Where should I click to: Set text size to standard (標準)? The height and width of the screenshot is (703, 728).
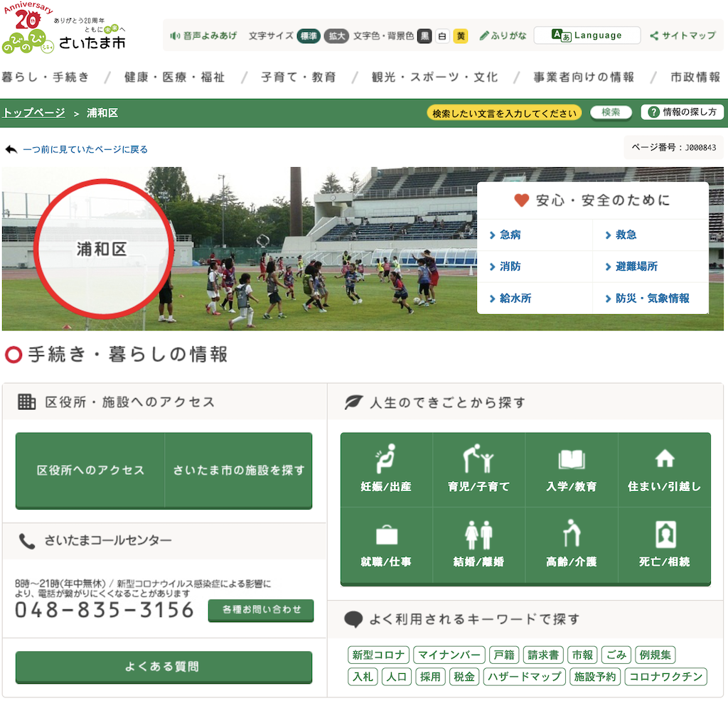coord(309,36)
